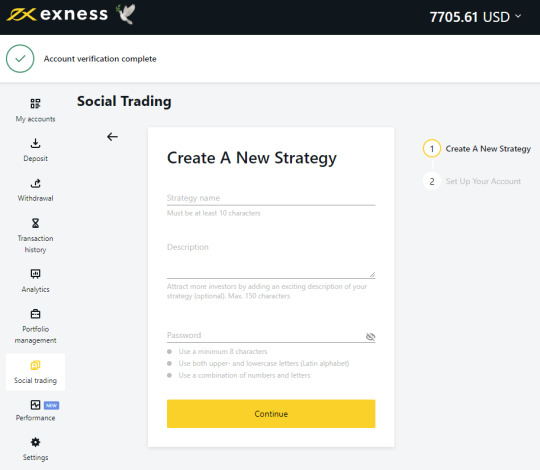Expand the 7705.61 USD balance dropdown
The width and height of the screenshot is (540, 470).
pos(475,17)
